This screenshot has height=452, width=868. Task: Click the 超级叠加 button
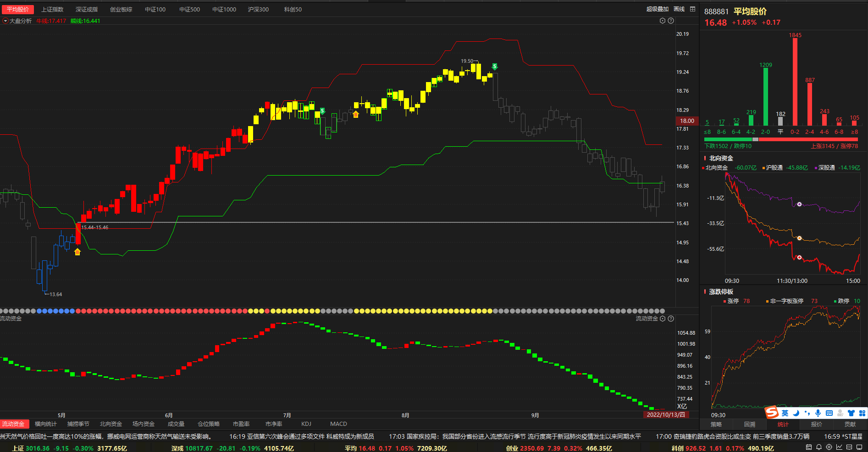click(658, 9)
